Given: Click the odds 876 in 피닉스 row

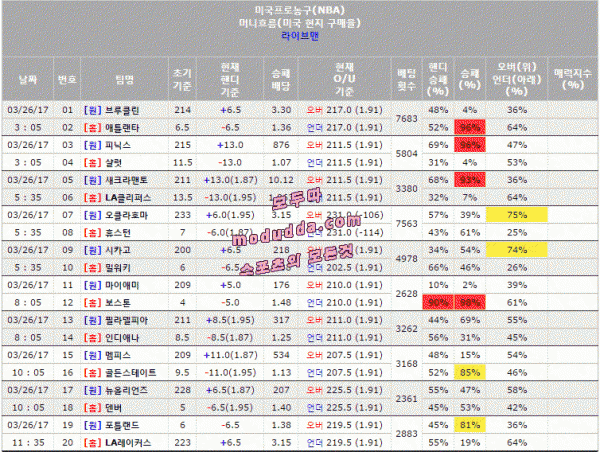Looking at the screenshot, I should click(x=281, y=145).
